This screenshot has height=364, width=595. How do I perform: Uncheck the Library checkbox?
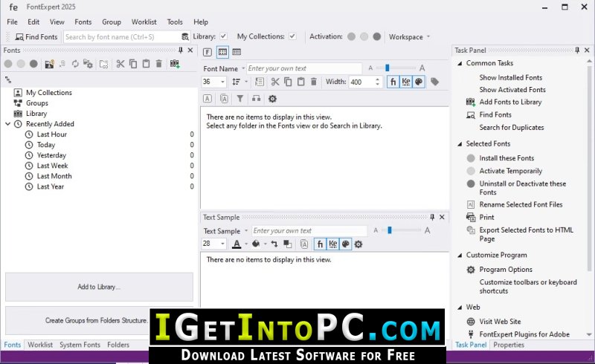coord(223,36)
